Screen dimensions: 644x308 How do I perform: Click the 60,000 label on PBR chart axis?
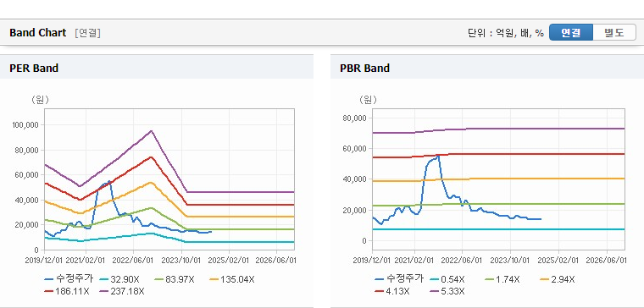tap(354, 148)
